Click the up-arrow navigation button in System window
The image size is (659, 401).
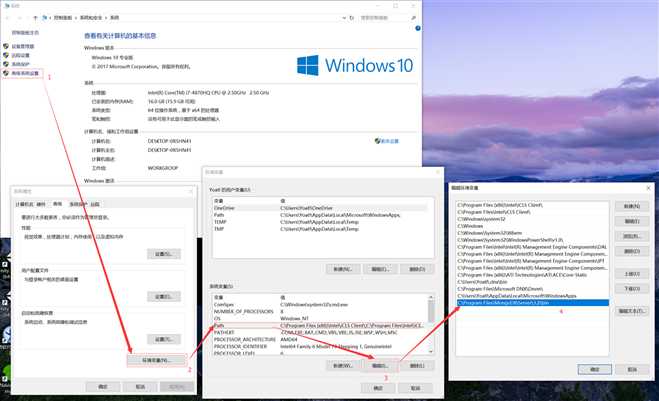(x=35, y=18)
